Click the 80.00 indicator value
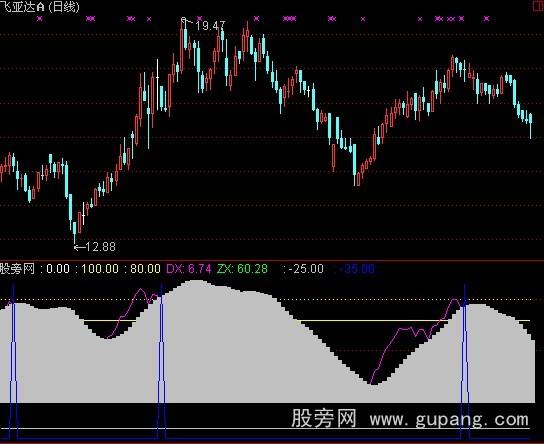Image resolution: width=544 pixels, height=444 pixels. [x=145, y=268]
